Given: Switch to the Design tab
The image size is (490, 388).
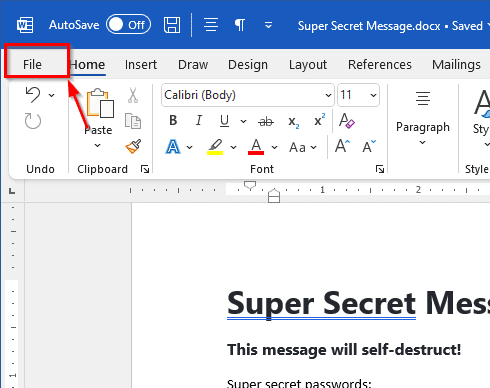Looking at the screenshot, I should (248, 64).
